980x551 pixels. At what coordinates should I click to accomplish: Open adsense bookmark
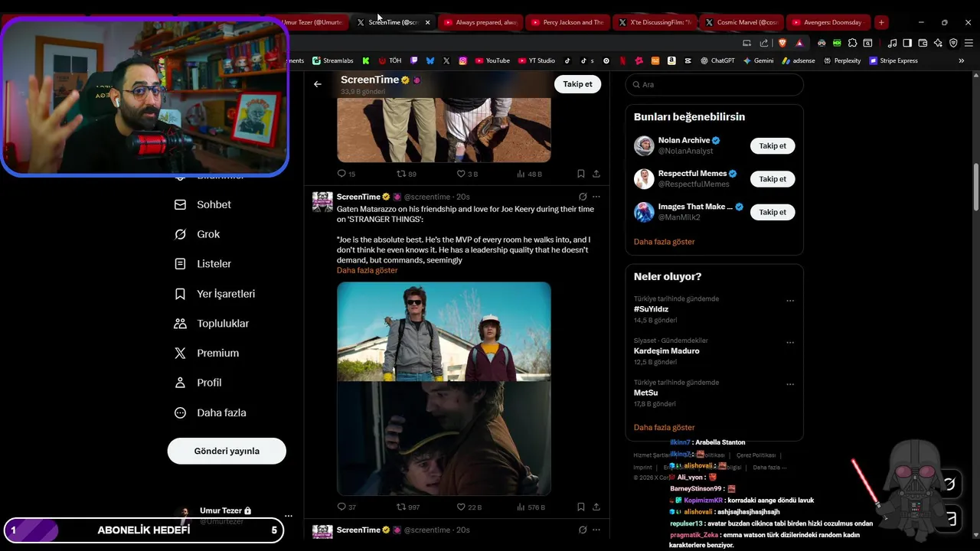pyautogui.click(x=799, y=60)
